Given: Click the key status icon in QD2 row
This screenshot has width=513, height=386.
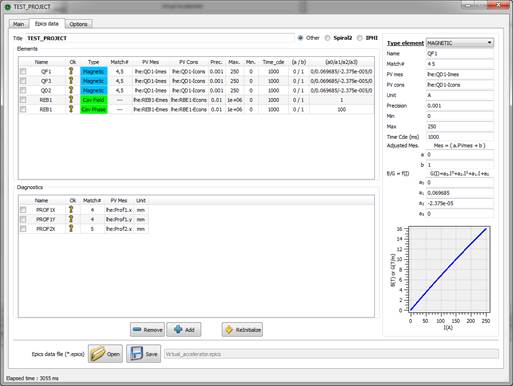Looking at the screenshot, I should point(71,90).
